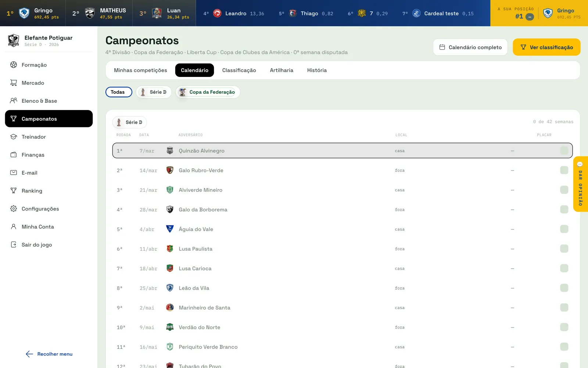This screenshot has height=368, width=588.
Task: Click Gringo's crest in first place
Action: pos(24,13)
